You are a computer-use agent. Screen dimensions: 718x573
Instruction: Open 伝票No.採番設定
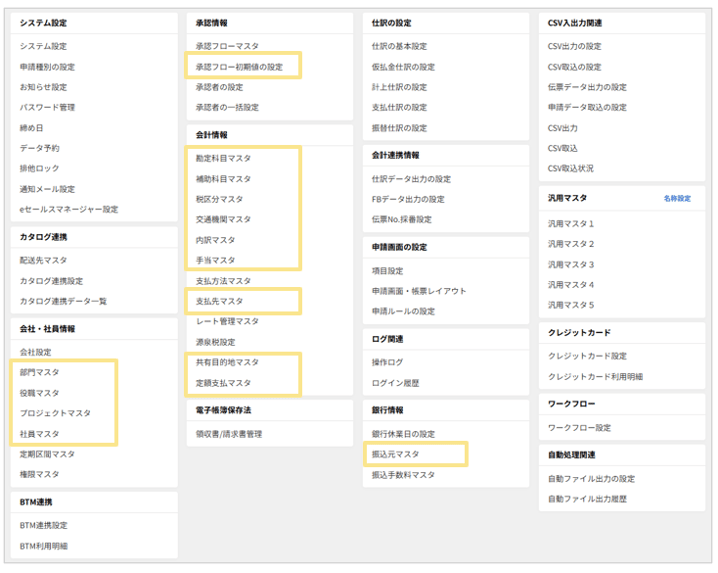(402, 219)
